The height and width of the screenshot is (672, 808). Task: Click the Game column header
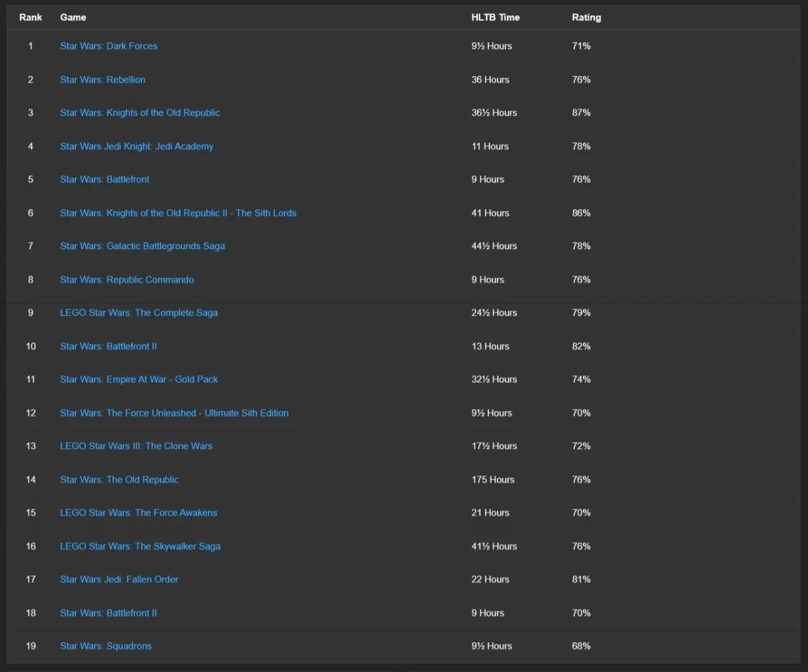(73, 17)
